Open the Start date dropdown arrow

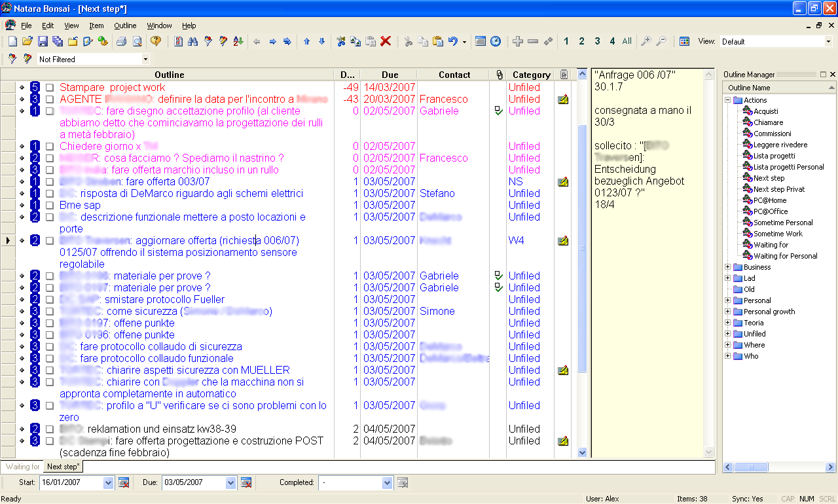click(108, 482)
